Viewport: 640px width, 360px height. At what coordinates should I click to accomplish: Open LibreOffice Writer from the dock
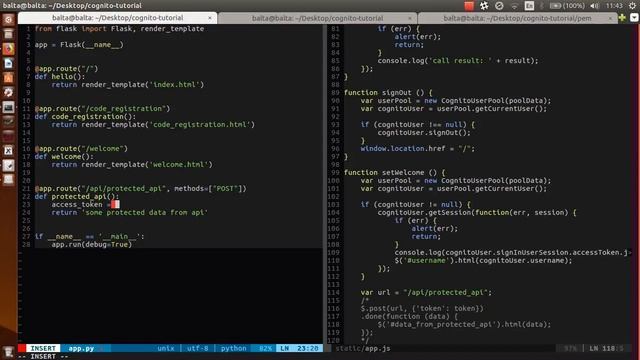[x=9, y=63]
